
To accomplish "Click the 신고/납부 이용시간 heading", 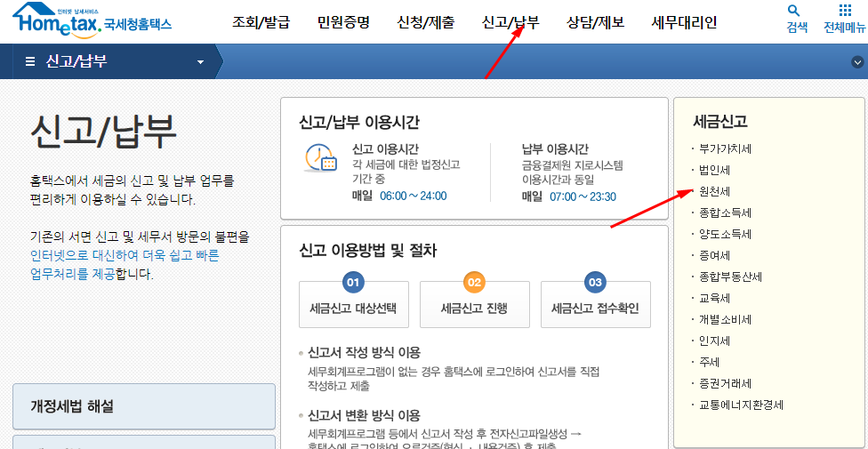I will pos(361,123).
